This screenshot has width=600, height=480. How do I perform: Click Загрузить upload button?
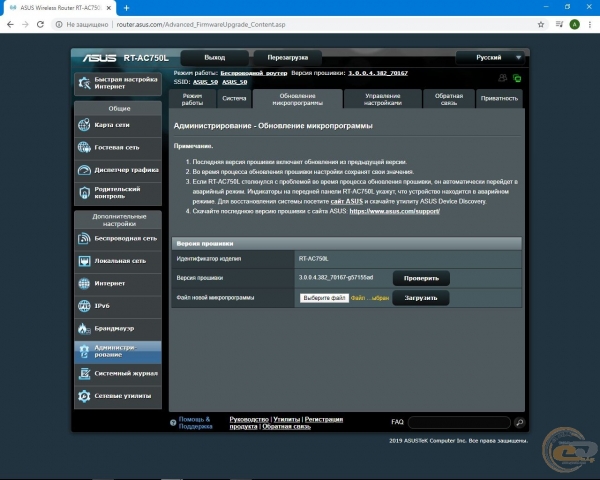(421, 298)
